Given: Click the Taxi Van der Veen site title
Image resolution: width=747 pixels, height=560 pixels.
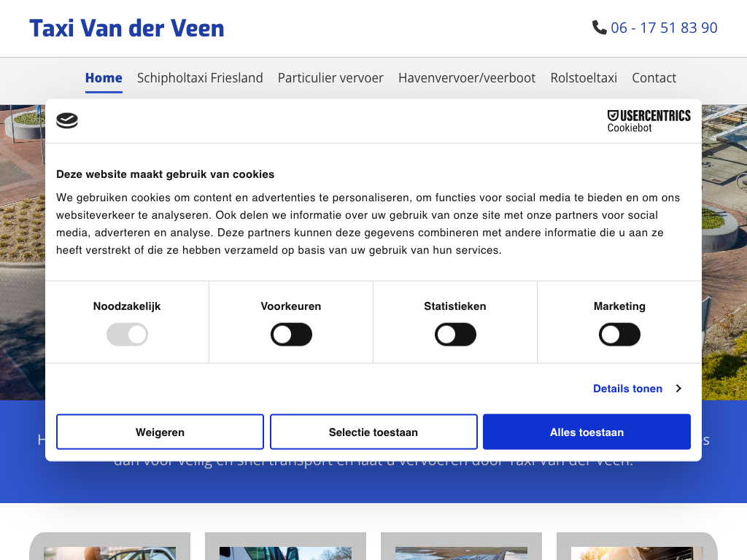Looking at the screenshot, I should [127, 28].
